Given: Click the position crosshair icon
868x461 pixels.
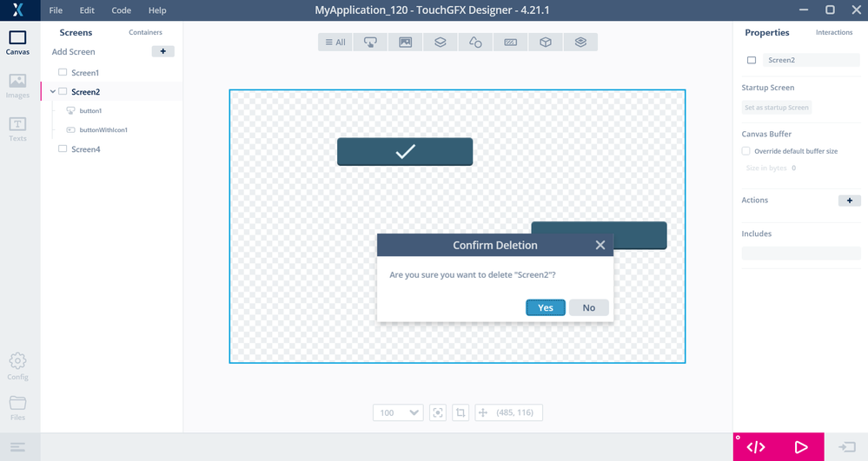Looking at the screenshot, I should click(x=483, y=413).
